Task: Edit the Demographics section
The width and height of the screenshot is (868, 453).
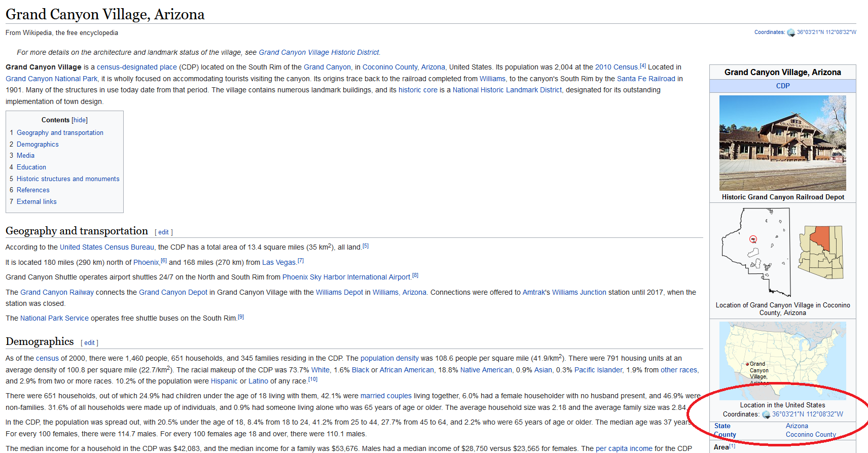Action: pos(89,343)
